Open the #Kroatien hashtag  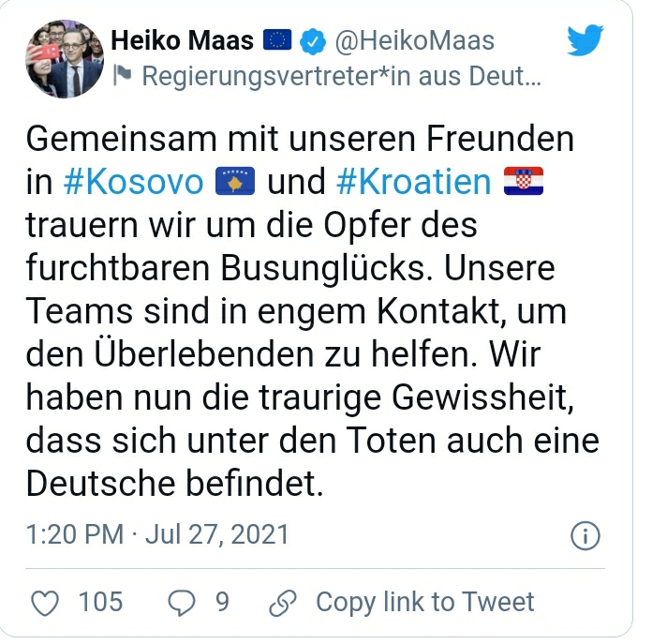tap(411, 182)
